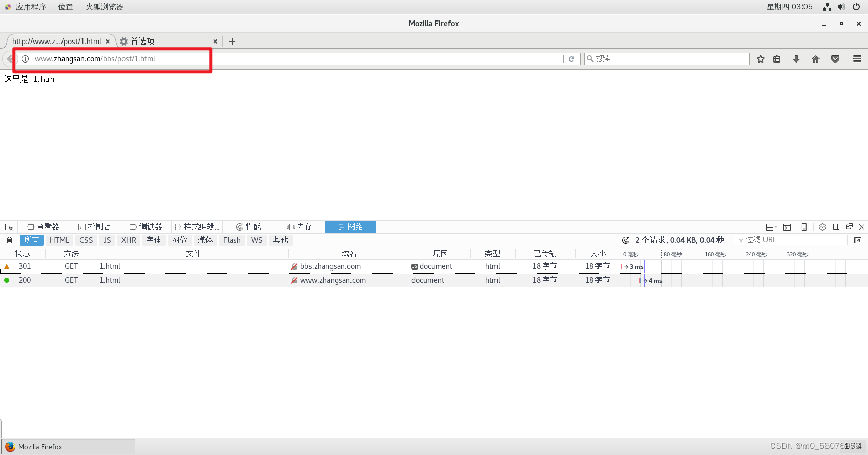868x455 pixels.
Task: Dock devtools to side of window
Action: (836, 227)
